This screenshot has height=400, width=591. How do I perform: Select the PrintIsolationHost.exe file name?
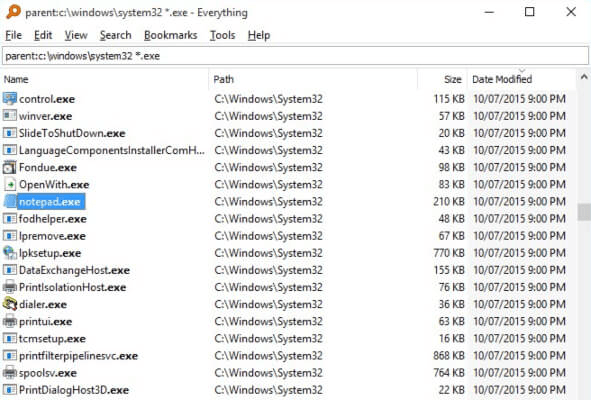pyautogui.click(x=73, y=287)
